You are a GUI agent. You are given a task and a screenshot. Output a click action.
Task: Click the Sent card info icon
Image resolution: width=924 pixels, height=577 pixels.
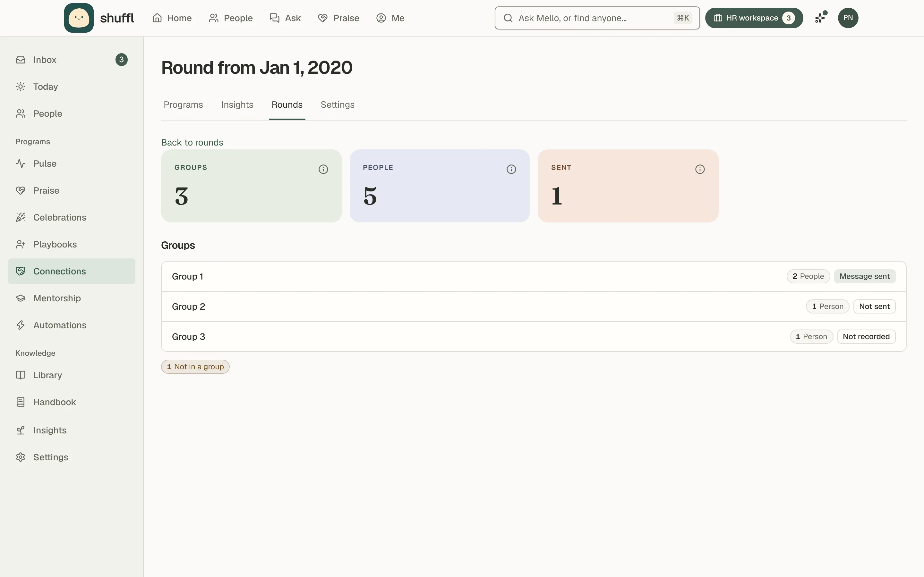point(699,169)
